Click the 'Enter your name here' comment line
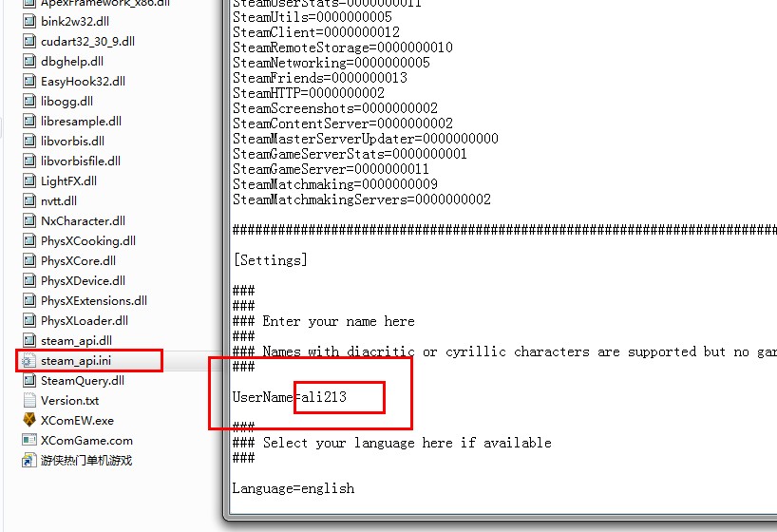Screen dimensions: 777x532 point(324,321)
